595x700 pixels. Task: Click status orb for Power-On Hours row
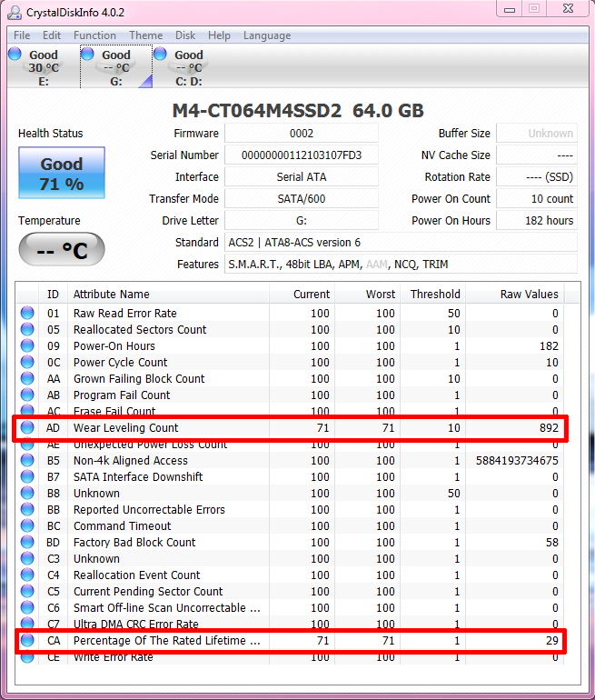[27, 346]
